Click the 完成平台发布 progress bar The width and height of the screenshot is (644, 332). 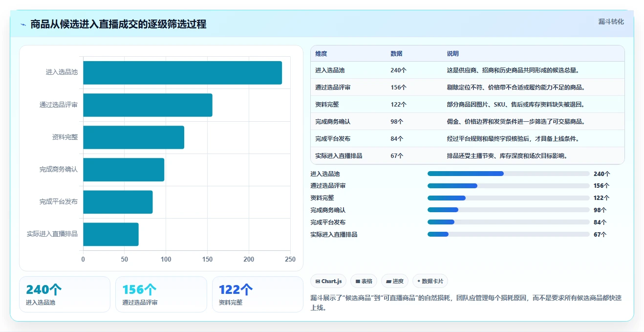click(x=509, y=222)
